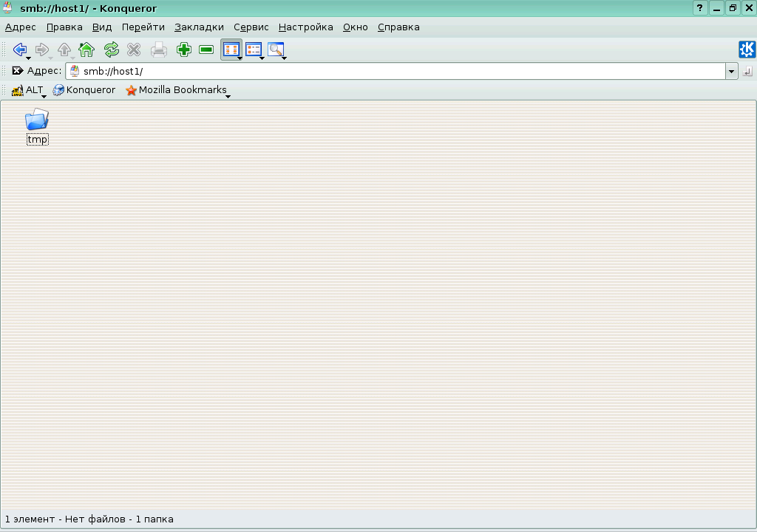Open the Print icon on the toolbar
The image size is (757, 532).
coord(158,50)
